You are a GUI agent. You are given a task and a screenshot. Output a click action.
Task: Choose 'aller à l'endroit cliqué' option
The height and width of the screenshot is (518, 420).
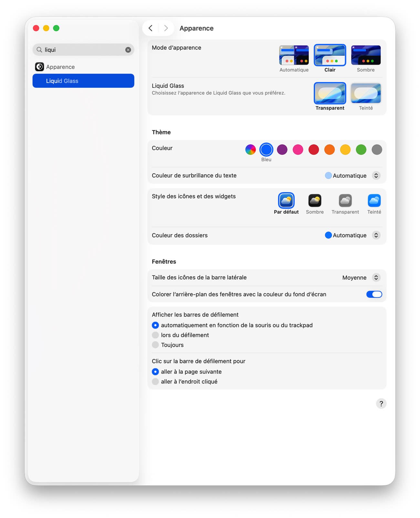click(x=155, y=381)
